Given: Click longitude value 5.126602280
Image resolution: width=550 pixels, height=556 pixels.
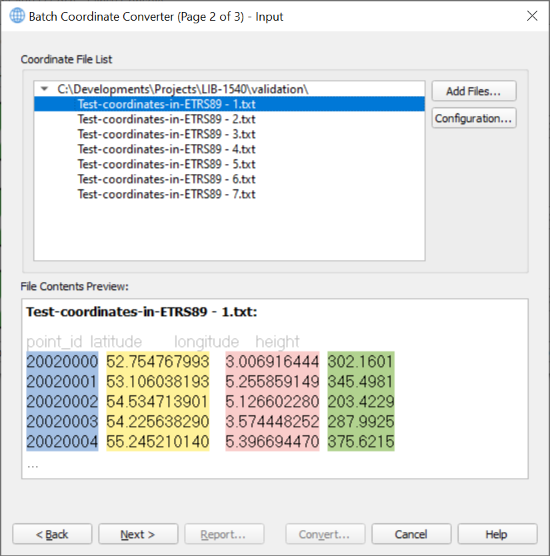Looking at the screenshot, I should coord(272,402).
